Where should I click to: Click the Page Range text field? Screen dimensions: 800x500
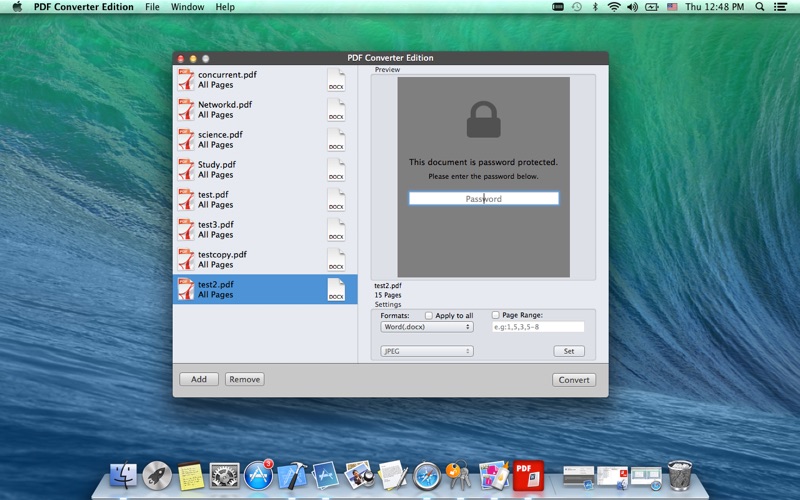pos(538,327)
